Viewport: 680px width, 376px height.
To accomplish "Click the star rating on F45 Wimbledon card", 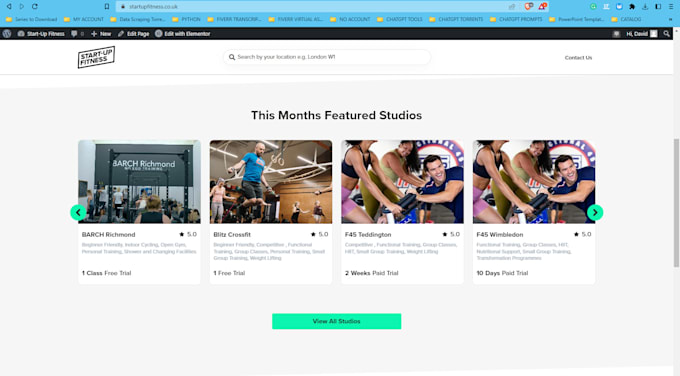I will (x=582, y=234).
